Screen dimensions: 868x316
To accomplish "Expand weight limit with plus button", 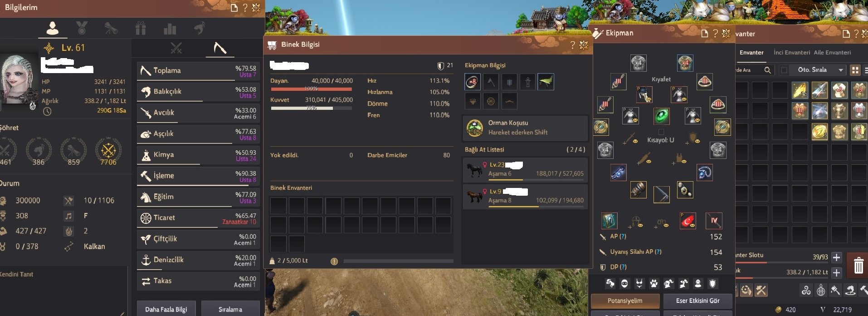I will [x=836, y=272].
